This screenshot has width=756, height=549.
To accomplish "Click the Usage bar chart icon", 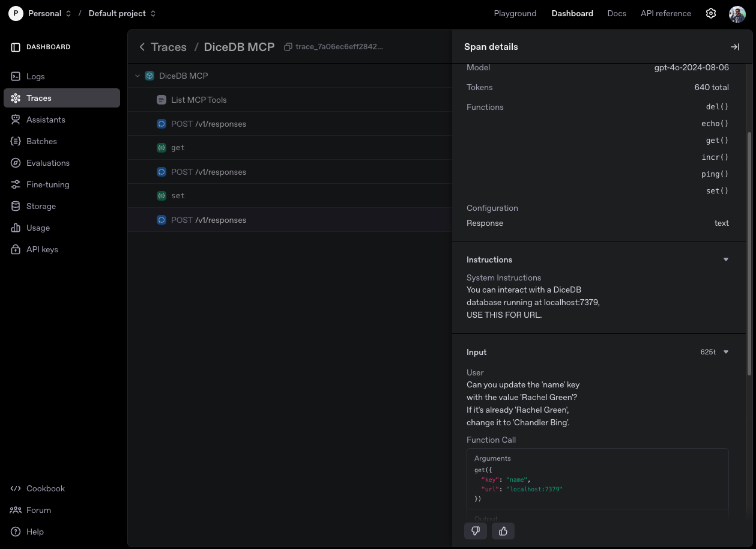I will click(x=16, y=228).
